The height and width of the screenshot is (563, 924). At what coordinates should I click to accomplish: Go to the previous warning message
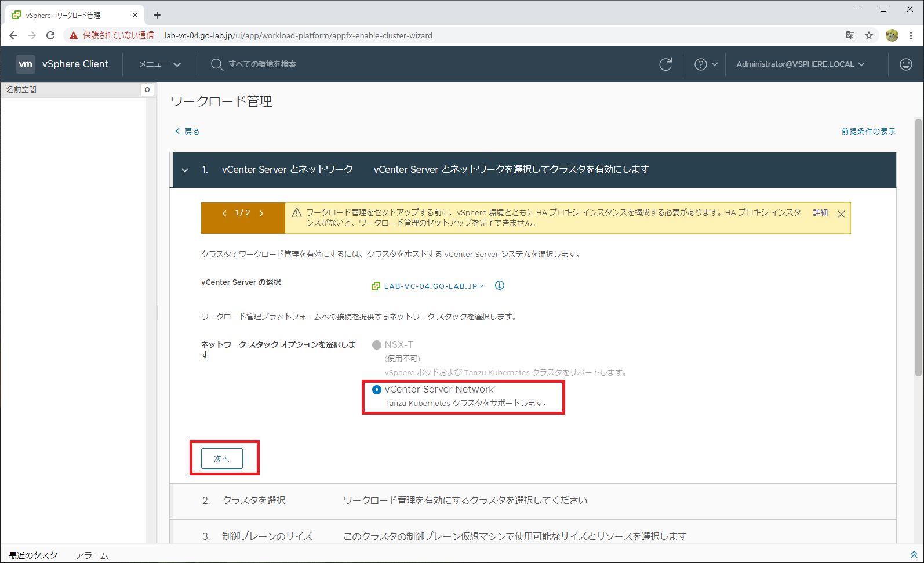[x=224, y=213]
